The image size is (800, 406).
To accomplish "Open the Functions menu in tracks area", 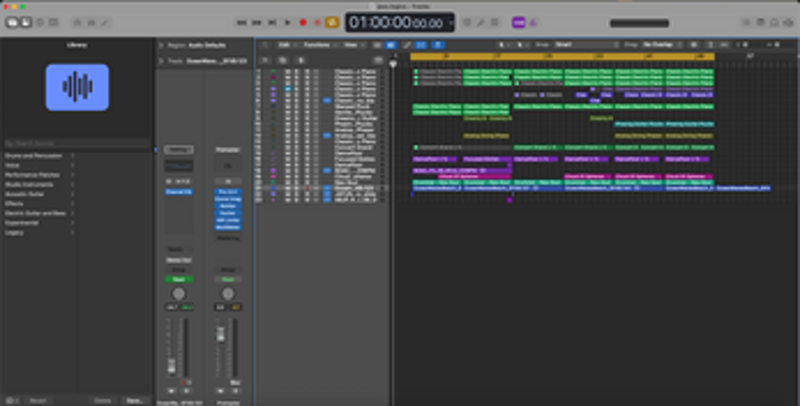I will 320,45.
